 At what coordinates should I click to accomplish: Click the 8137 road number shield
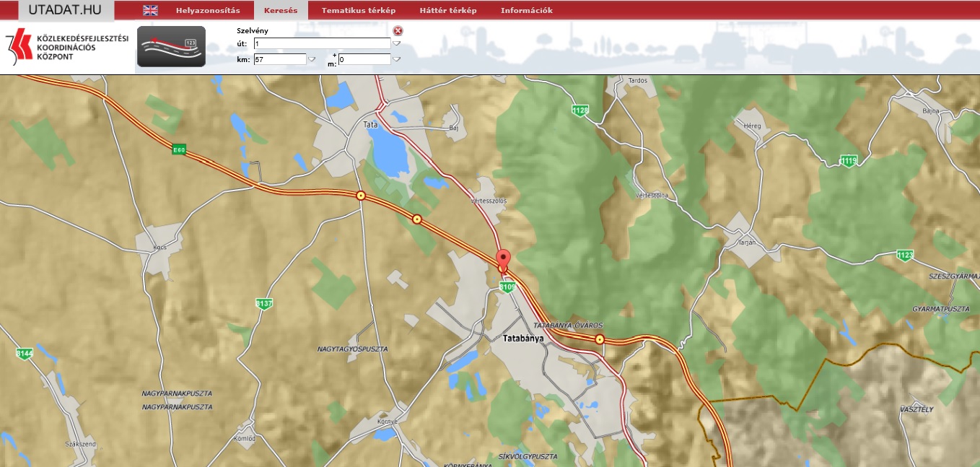pos(264,304)
